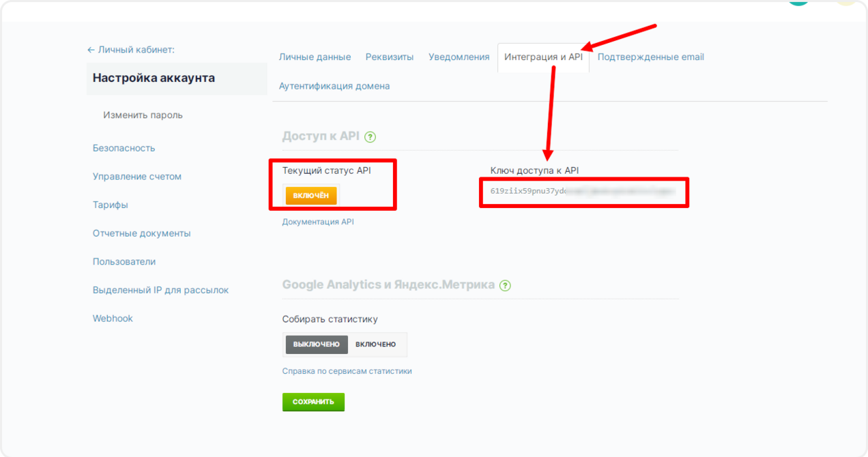
Task: Select ВКЛЮЧЕНО for statistics collection
Action: [x=375, y=344]
